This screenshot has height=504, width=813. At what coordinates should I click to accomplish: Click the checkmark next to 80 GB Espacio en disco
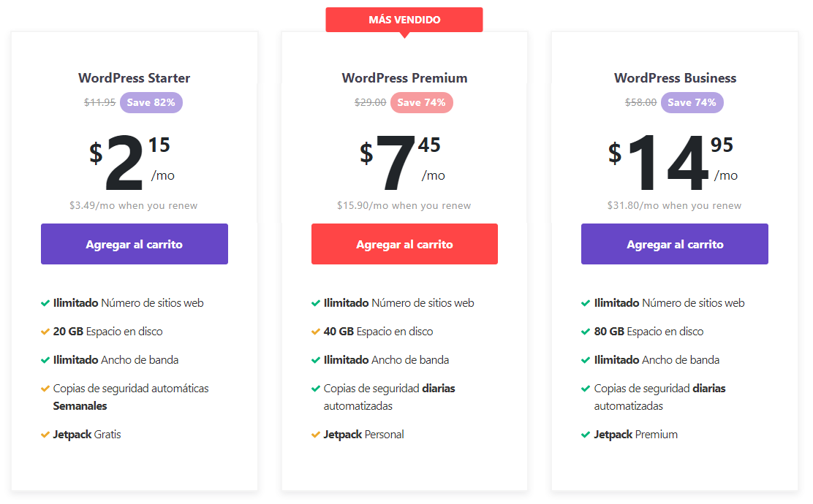click(x=585, y=331)
